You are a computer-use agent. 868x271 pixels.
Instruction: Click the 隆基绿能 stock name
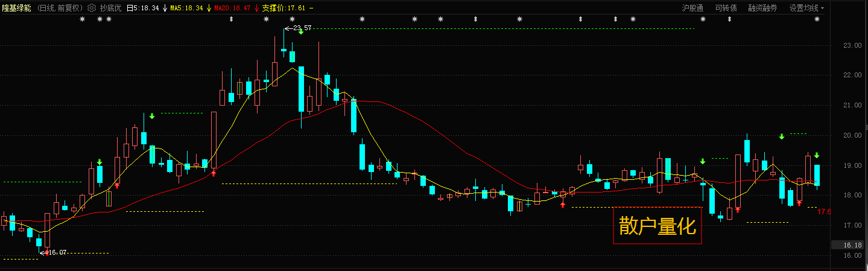pos(17,8)
